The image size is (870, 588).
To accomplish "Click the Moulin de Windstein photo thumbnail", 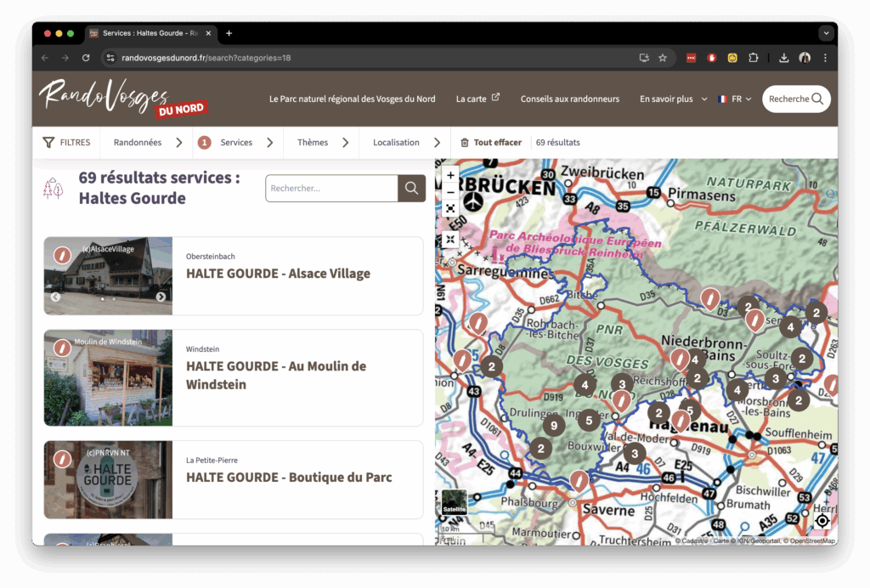I will coord(108,378).
